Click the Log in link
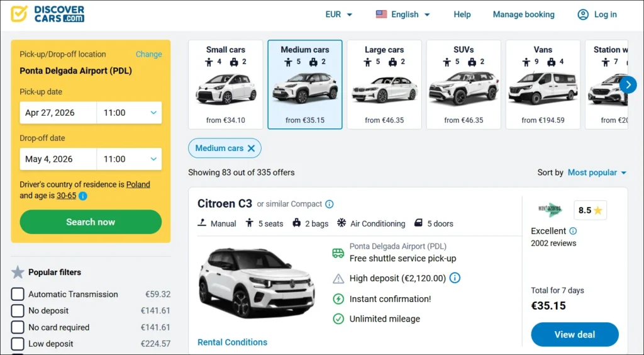This screenshot has height=355, width=644. click(x=606, y=14)
